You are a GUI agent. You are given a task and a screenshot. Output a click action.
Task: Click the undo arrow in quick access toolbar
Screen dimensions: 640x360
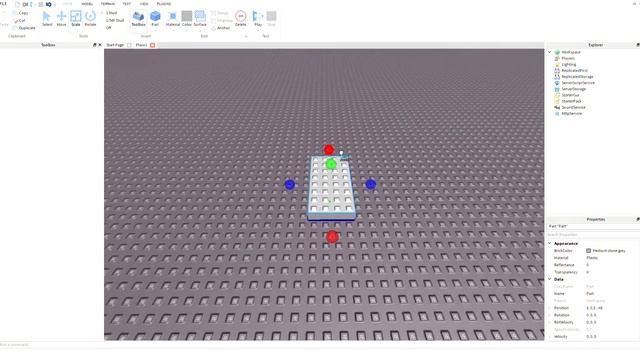coord(49,4)
